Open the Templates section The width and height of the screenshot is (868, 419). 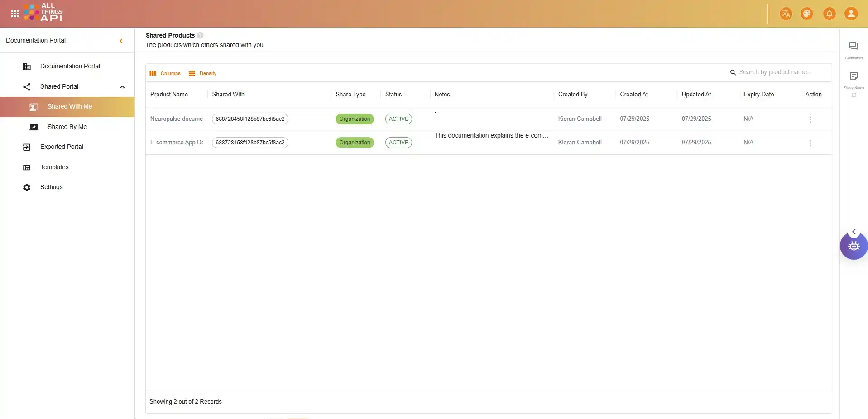click(x=54, y=167)
